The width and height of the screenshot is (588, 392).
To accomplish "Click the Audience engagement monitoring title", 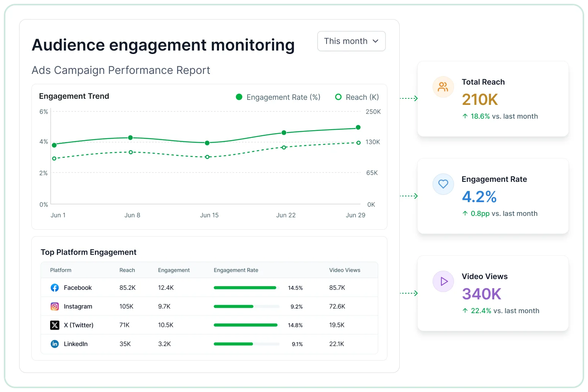I will tap(163, 45).
